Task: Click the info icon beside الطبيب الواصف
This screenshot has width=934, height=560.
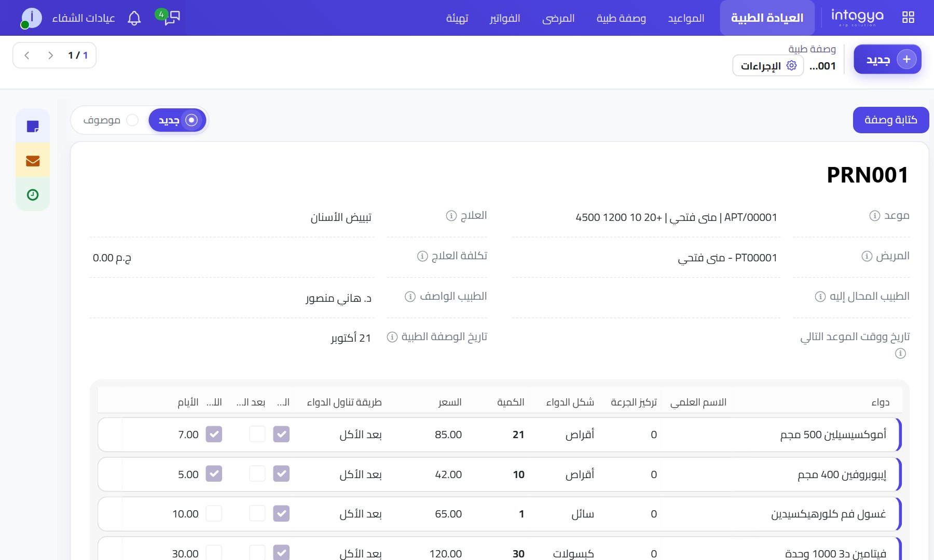Action: coord(410,297)
